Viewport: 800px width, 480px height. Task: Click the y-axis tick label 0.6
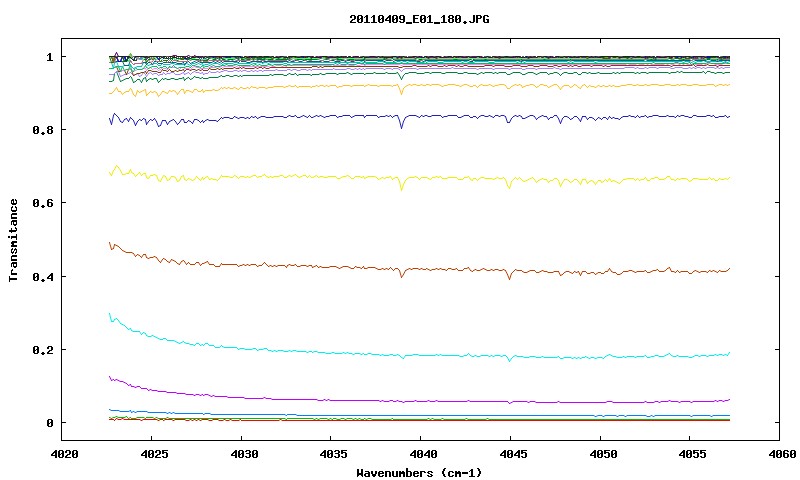tap(43, 203)
